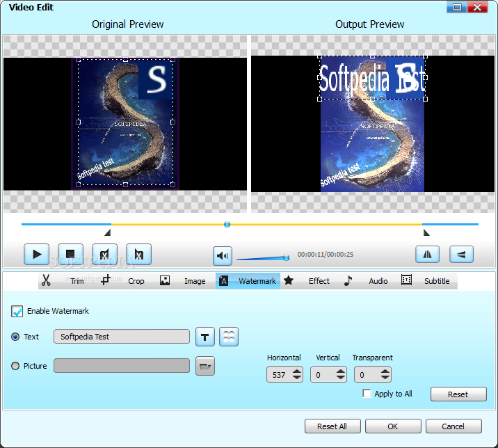Viewport: 498px width, 448px height.
Task: Click the timeline playhead knob
Action: coord(227,224)
